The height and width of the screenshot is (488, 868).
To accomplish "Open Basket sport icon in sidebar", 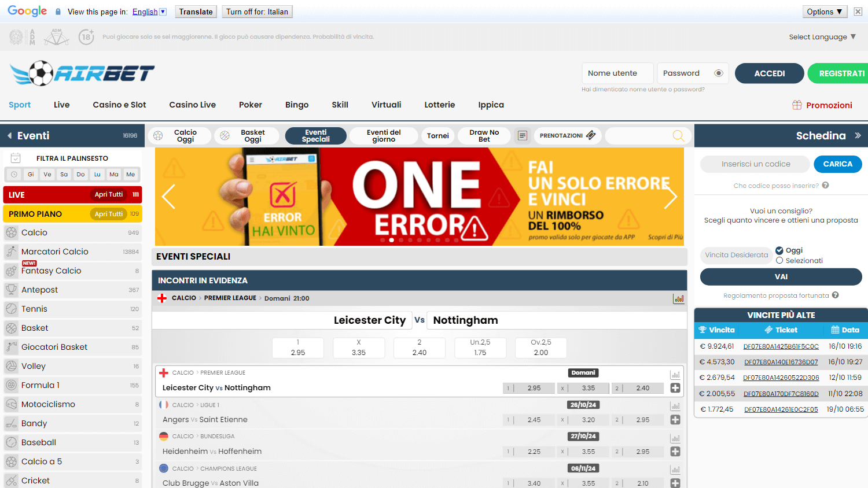I will 11,328.
